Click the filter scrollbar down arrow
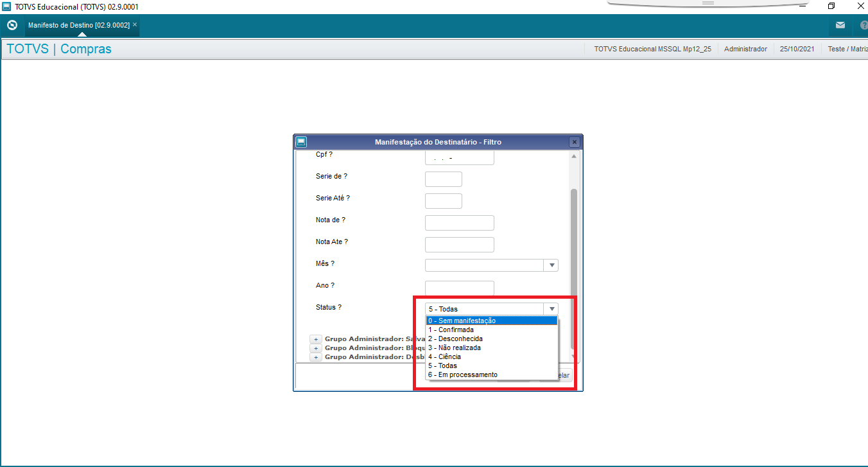This screenshot has width=868, height=467. [x=573, y=357]
